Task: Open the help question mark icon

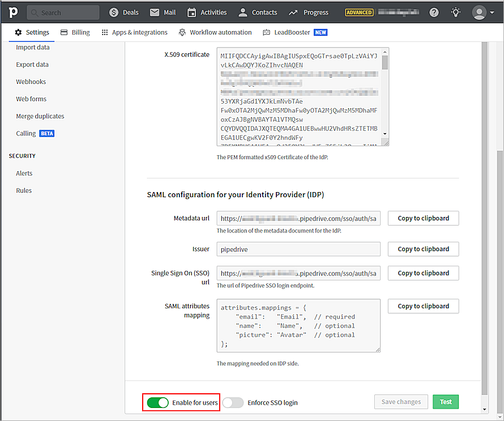Action: coord(434,12)
